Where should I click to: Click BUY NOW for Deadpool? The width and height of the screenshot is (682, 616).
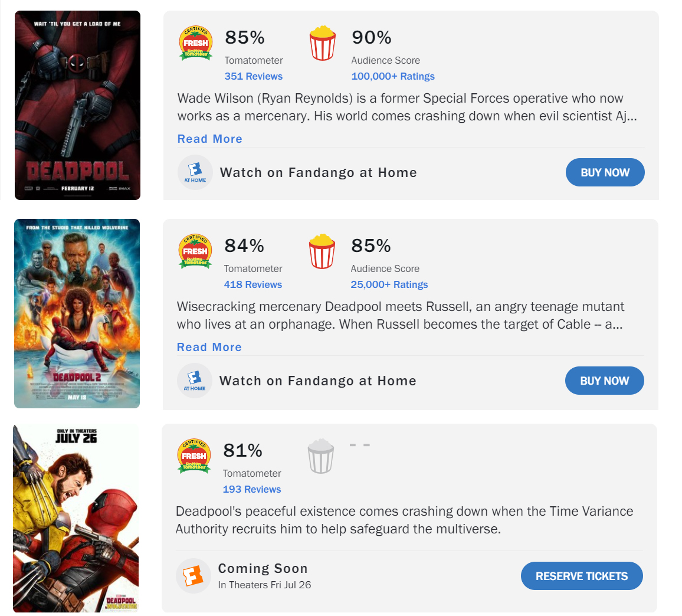(605, 172)
